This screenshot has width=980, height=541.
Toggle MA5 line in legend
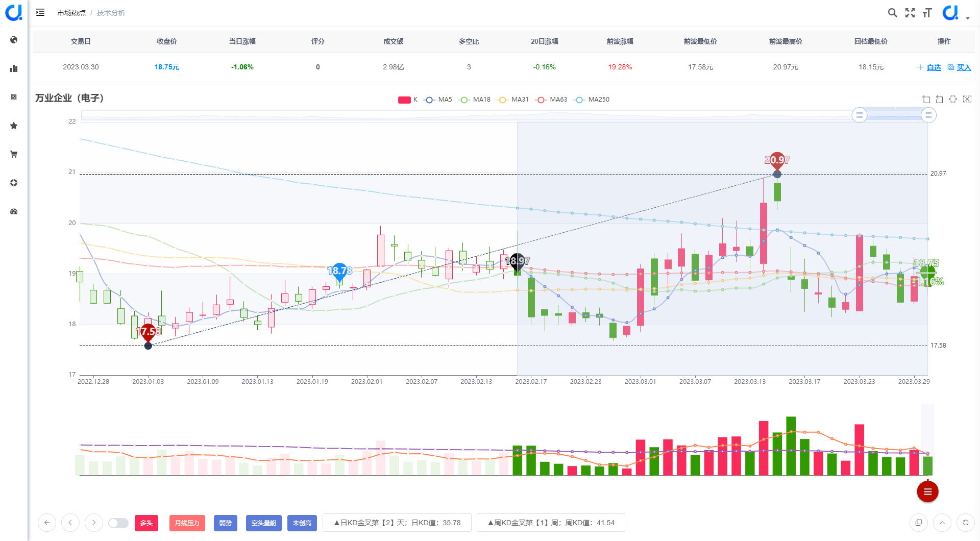coord(438,100)
